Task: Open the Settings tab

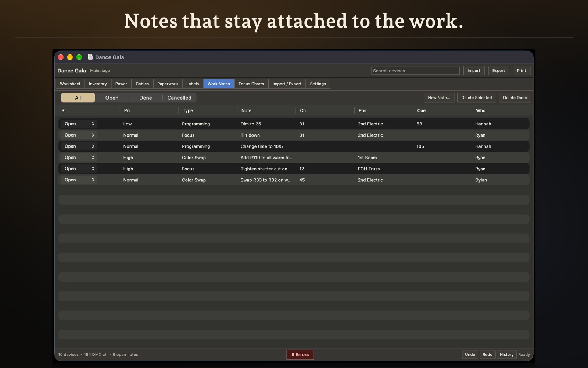Action: point(318,84)
